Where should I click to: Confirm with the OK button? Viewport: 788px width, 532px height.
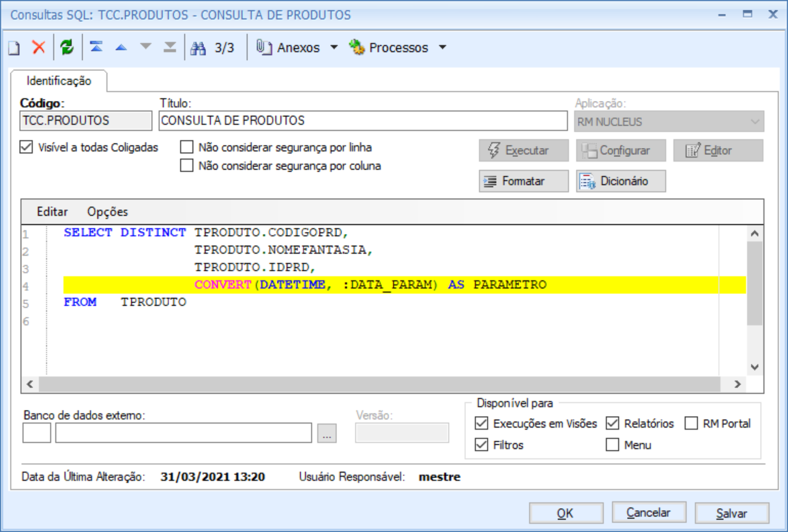click(566, 513)
